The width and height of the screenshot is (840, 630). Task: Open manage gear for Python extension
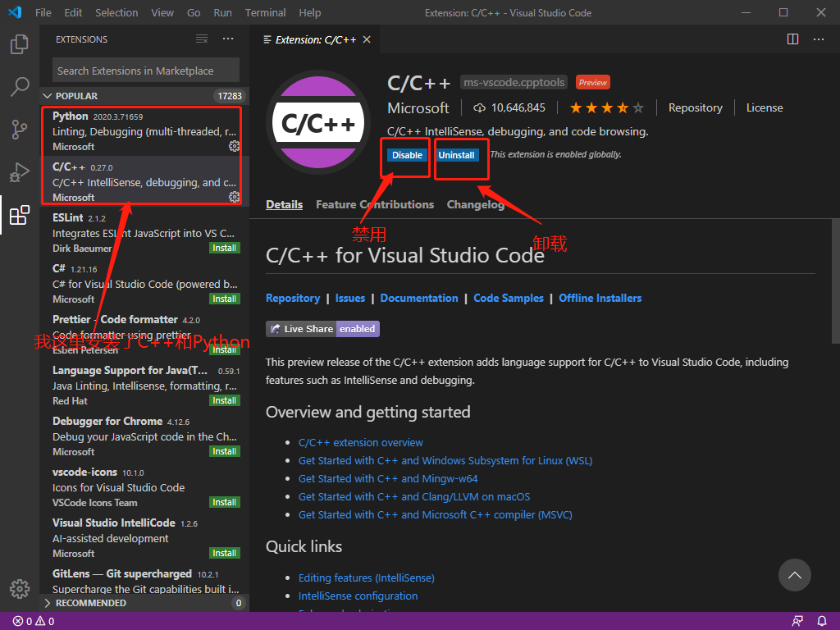tap(234, 146)
